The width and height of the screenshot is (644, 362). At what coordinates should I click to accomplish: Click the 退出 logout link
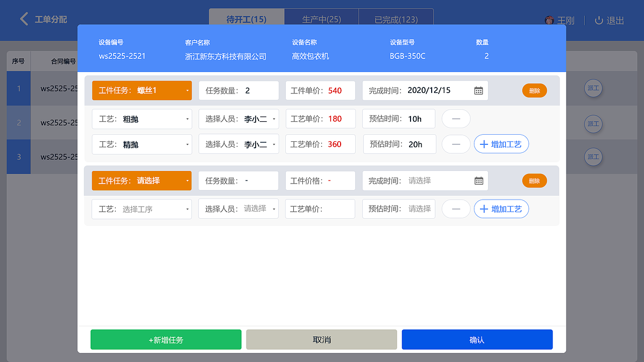point(615,21)
